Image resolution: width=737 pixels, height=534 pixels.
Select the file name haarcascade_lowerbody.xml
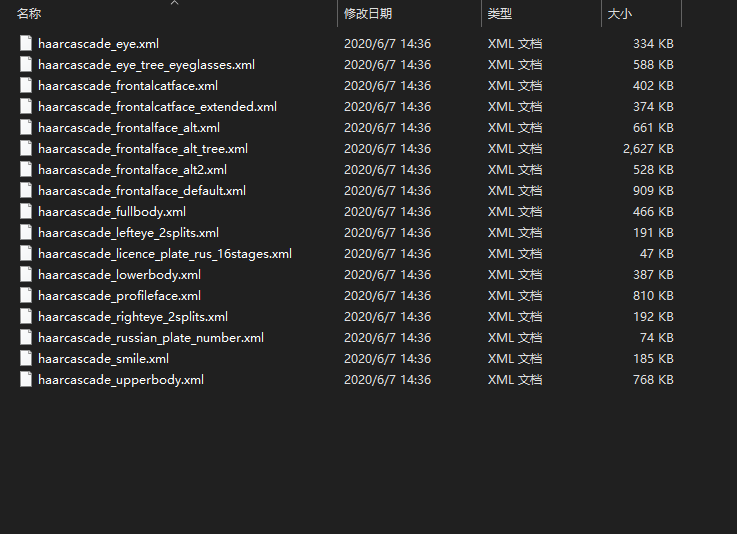click(119, 275)
